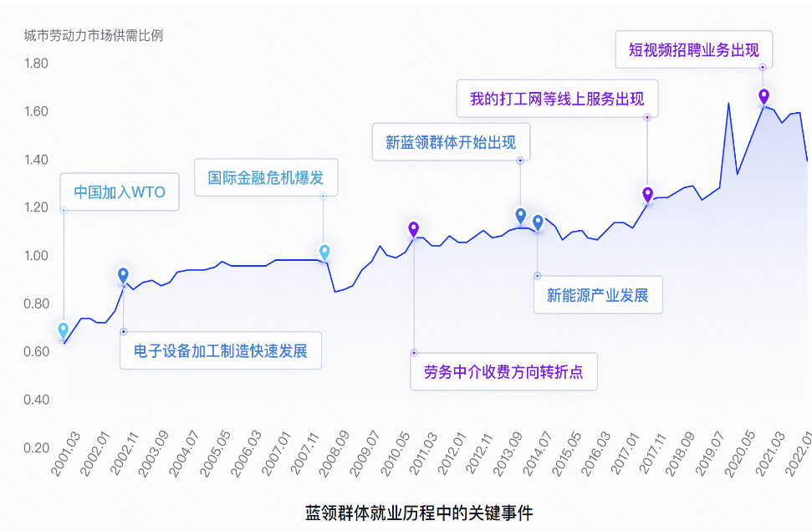Open the 新蓝领群体开始出现 label box
The width and height of the screenshot is (812, 531).
[451, 141]
